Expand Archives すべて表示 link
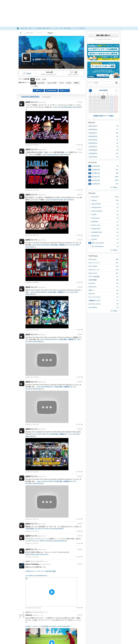Viewport: 138px width, 644px height. (114, 188)
